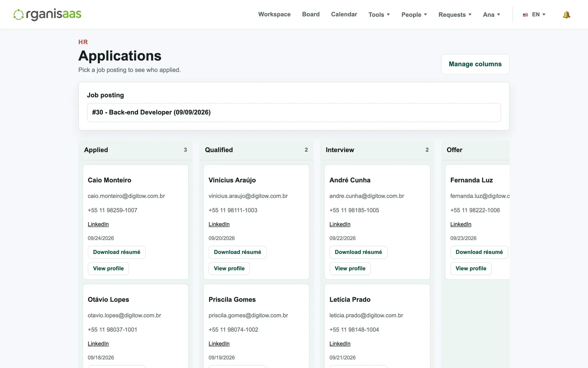Open the Job posting select box
588x368 pixels.
294,112
